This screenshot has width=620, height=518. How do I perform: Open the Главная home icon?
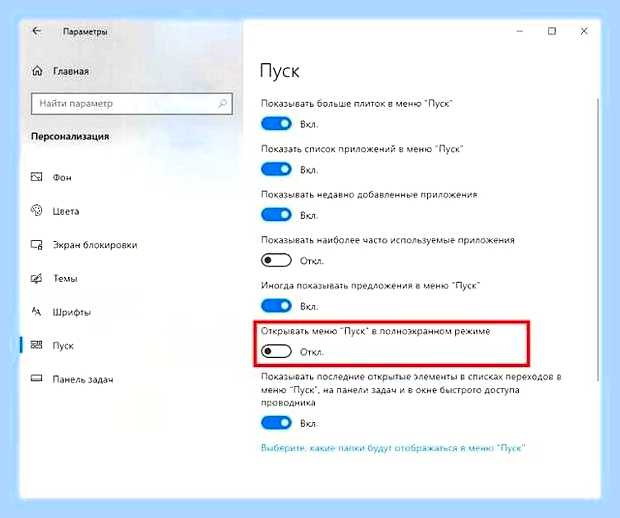point(37,71)
